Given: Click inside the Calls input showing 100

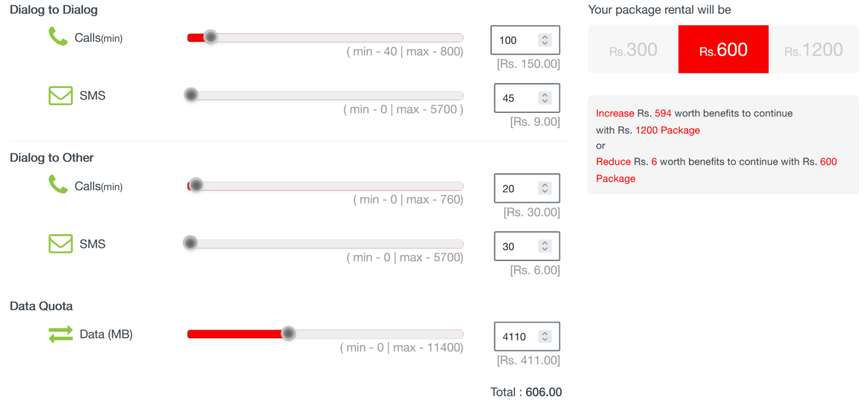Looking at the screenshot, I should 514,40.
